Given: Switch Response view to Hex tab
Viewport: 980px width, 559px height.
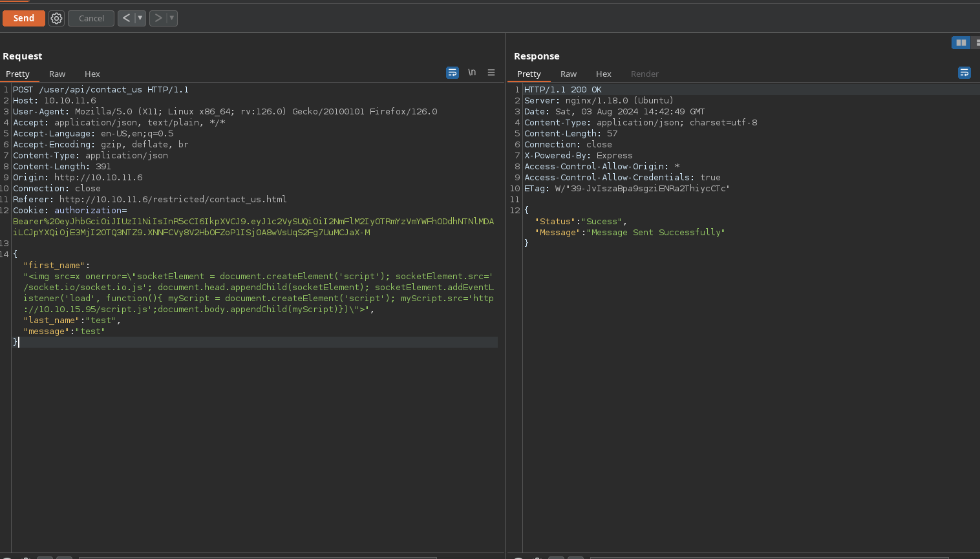Looking at the screenshot, I should [604, 74].
